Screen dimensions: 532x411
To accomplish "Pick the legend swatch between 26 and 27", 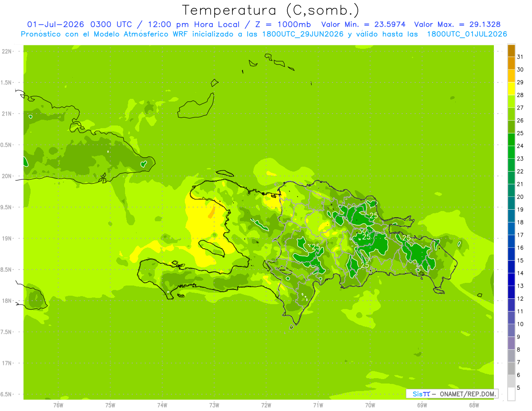I will coord(511,114).
